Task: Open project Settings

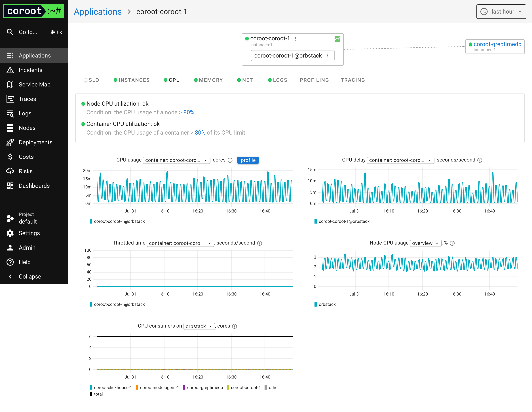Action: (29, 233)
